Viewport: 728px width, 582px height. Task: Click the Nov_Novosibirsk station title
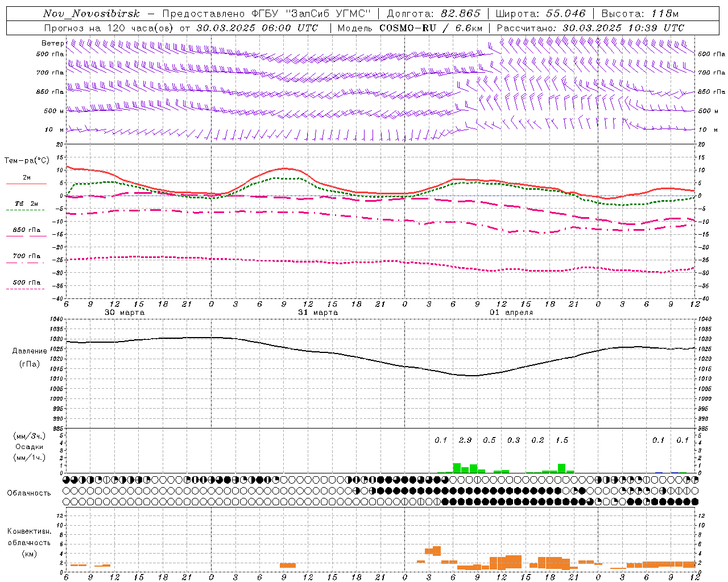point(92,14)
